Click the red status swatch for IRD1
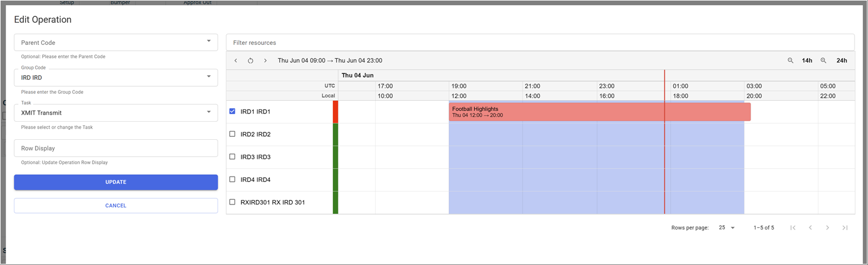 tap(335, 112)
